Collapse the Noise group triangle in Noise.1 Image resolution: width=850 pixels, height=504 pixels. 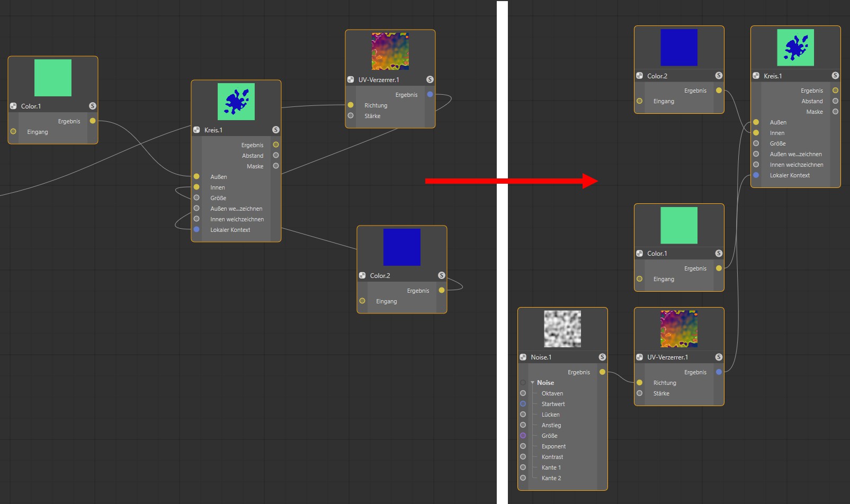tap(532, 382)
